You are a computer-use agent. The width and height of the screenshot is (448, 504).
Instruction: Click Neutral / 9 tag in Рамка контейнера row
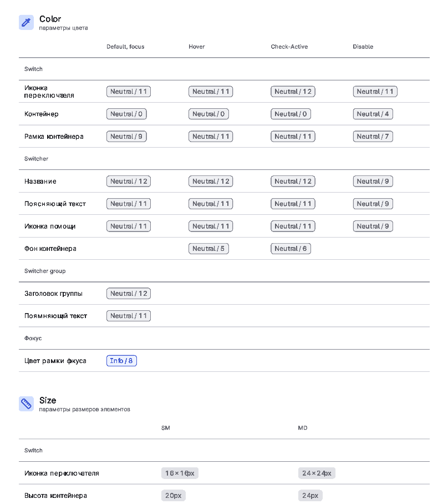126,137
